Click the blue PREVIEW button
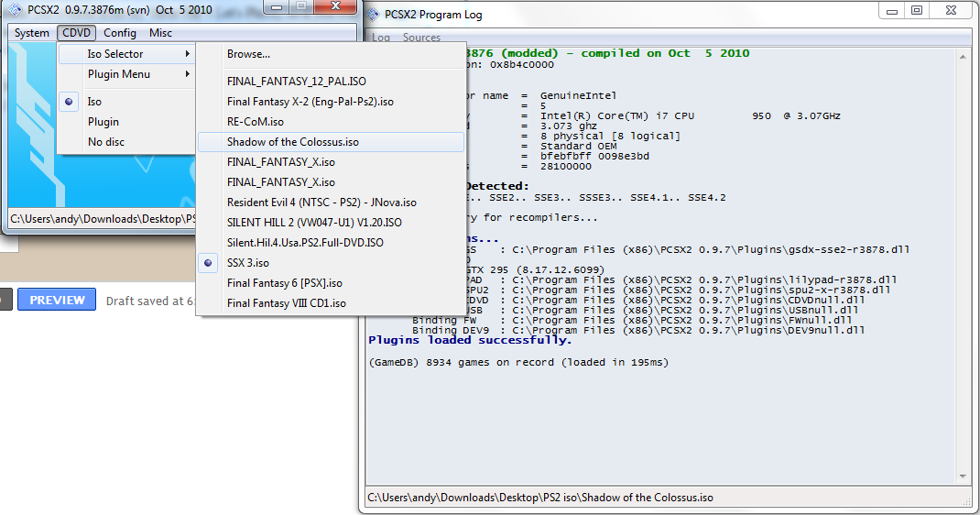Viewport: 980px width, 515px height. 57,300
